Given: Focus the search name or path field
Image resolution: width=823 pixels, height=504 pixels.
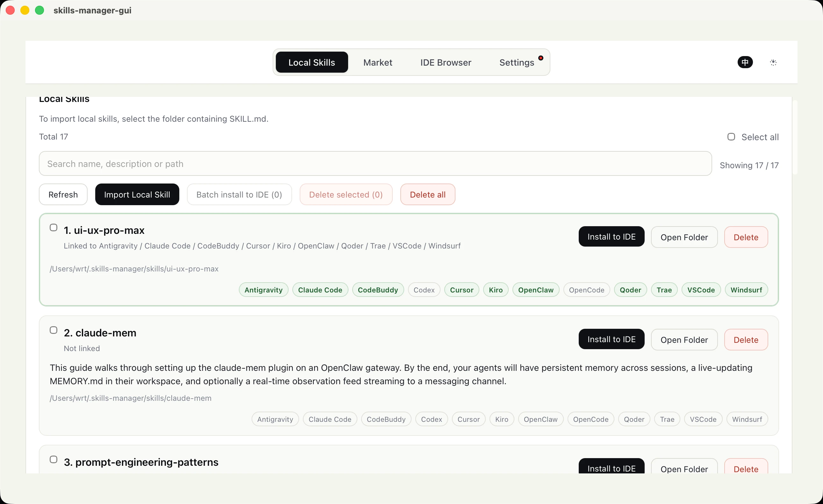Looking at the screenshot, I should pyautogui.click(x=375, y=164).
